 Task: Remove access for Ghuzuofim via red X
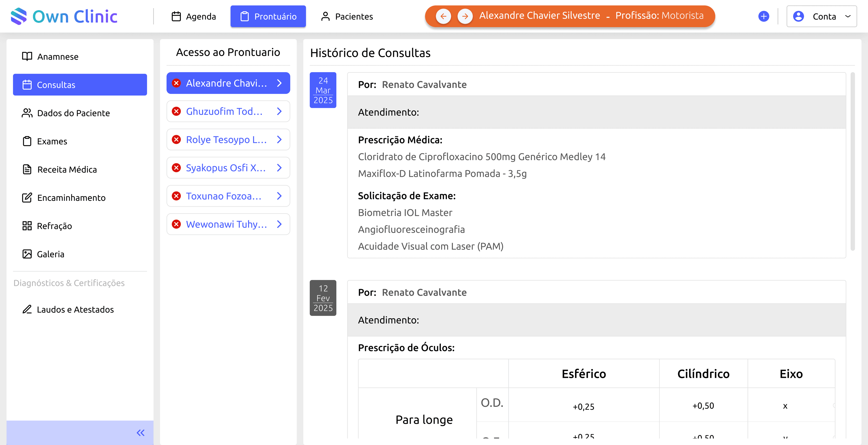(177, 111)
